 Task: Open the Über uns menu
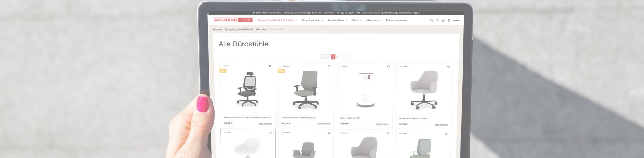pos(374,20)
